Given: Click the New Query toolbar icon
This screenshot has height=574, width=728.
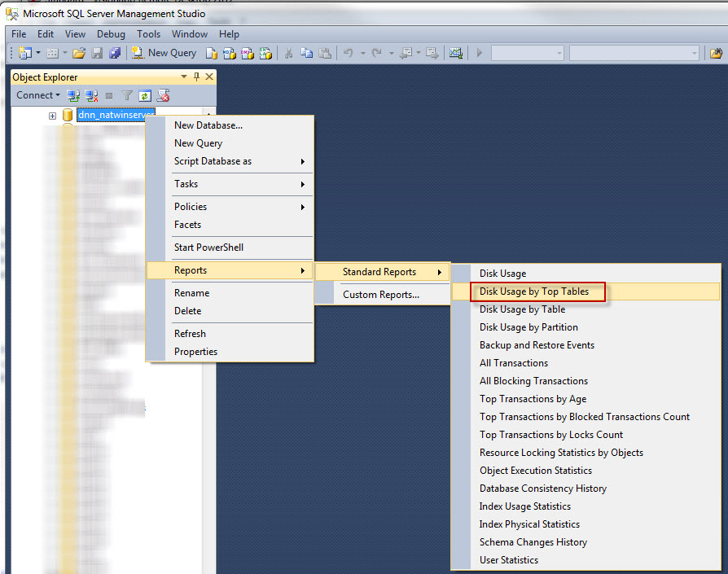Looking at the screenshot, I should tap(138, 52).
